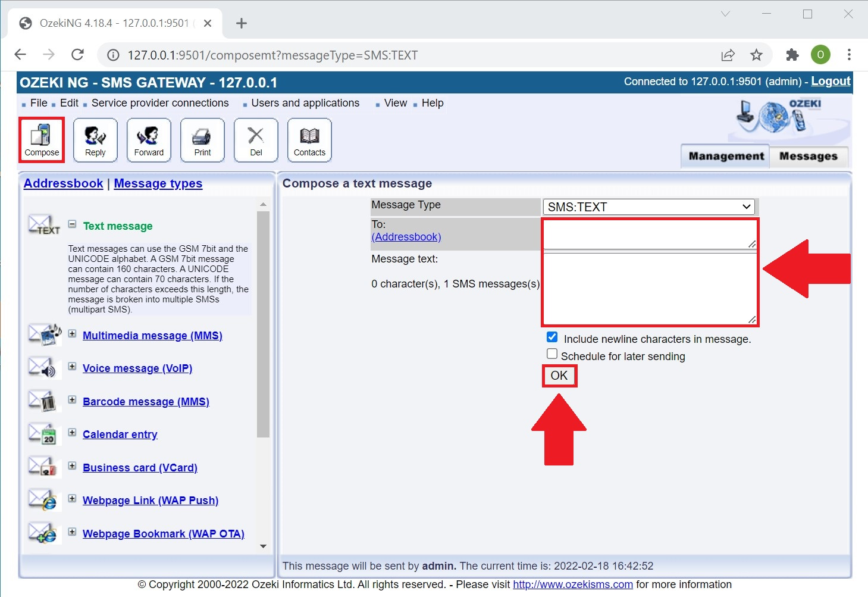Collapse the Text message section
This screenshot has height=597, width=868.
[72, 224]
